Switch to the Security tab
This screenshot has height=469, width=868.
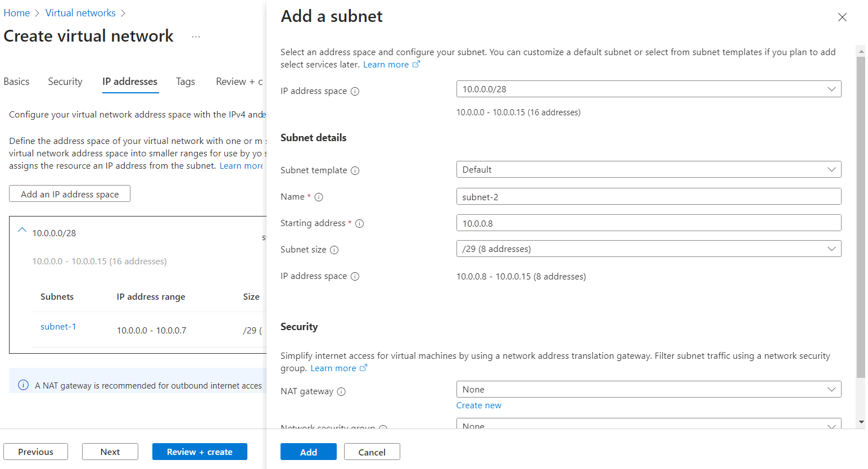click(x=65, y=82)
